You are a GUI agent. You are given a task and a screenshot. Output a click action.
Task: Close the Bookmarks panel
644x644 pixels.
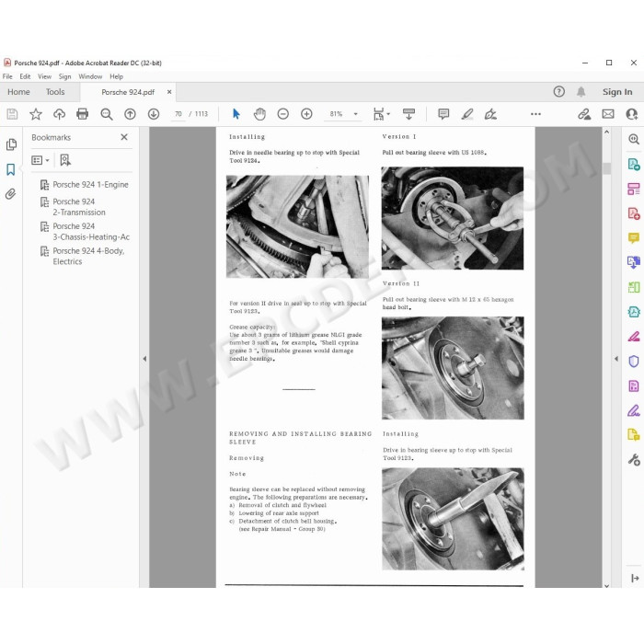point(124,137)
